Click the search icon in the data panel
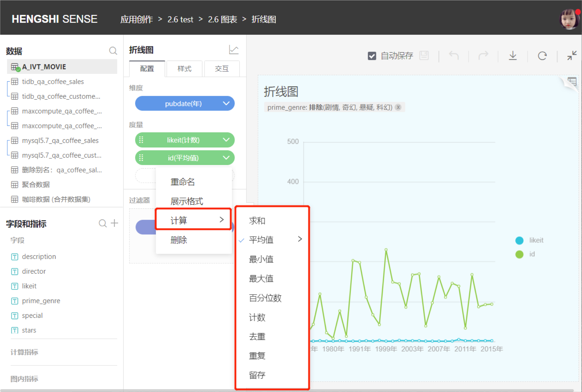This screenshot has height=392, width=582. (113, 51)
